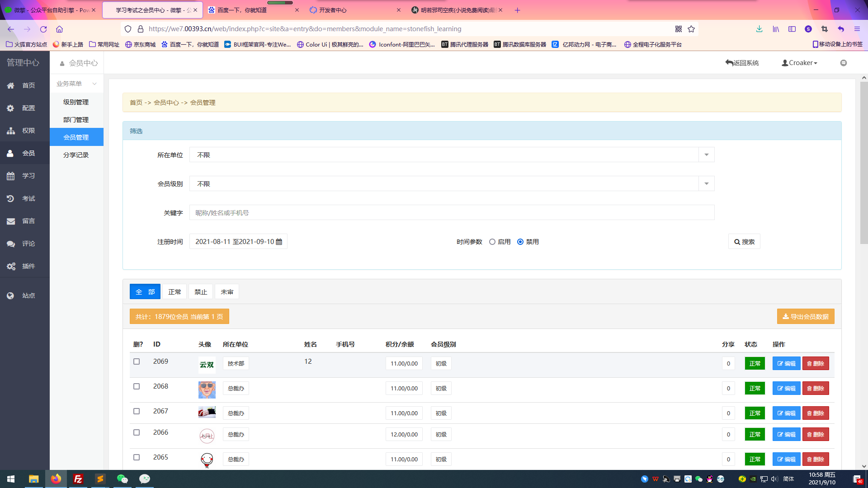Tick the checkbox for member 2066
Viewport: 868px width, 488px height.
[137, 432]
